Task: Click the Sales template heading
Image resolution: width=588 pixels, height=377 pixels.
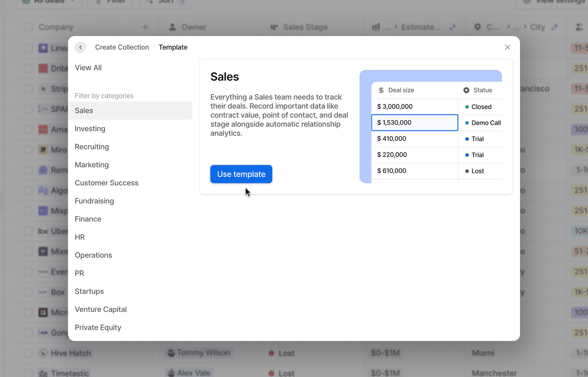Action: pyautogui.click(x=225, y=77)
